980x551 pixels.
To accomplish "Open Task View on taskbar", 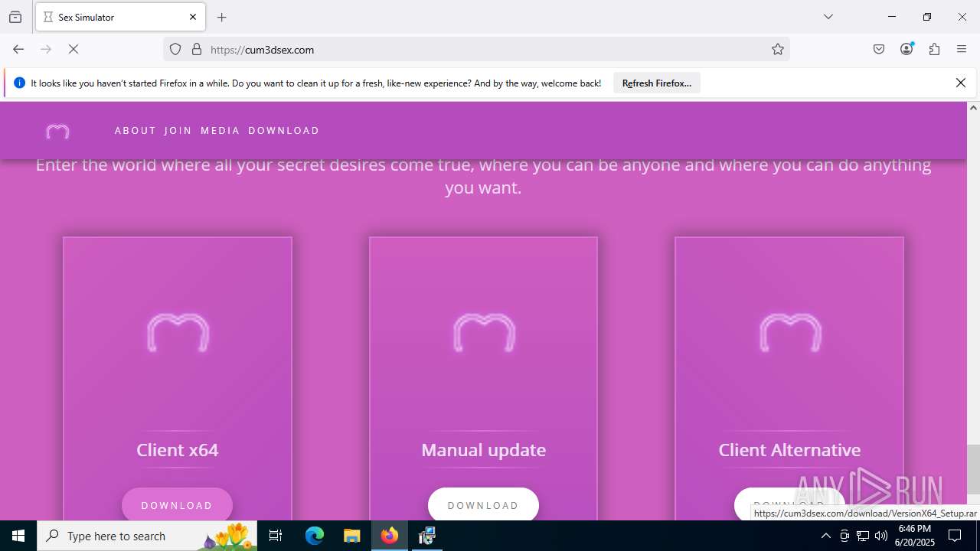I will tap(276, 536).
